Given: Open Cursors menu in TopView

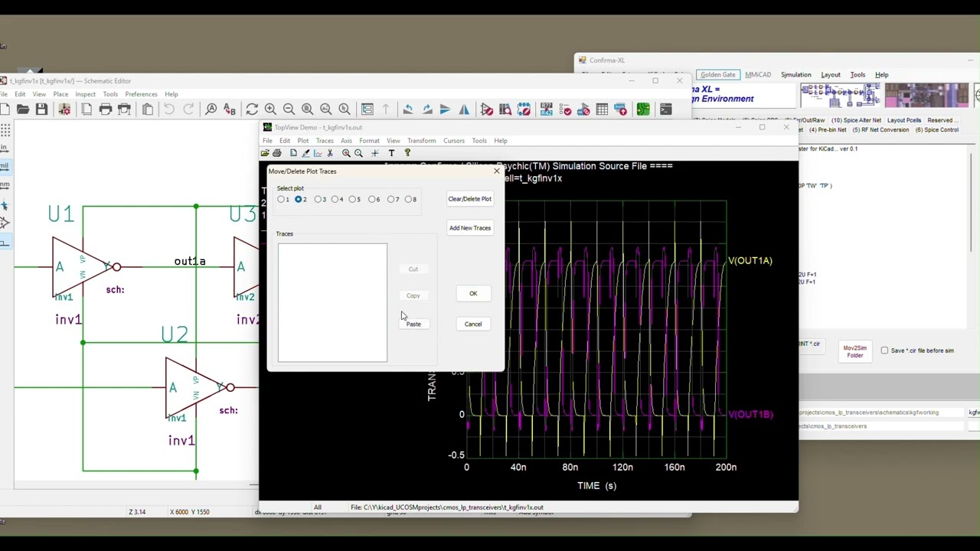Looking at the screenshot, I should (454, 141).
